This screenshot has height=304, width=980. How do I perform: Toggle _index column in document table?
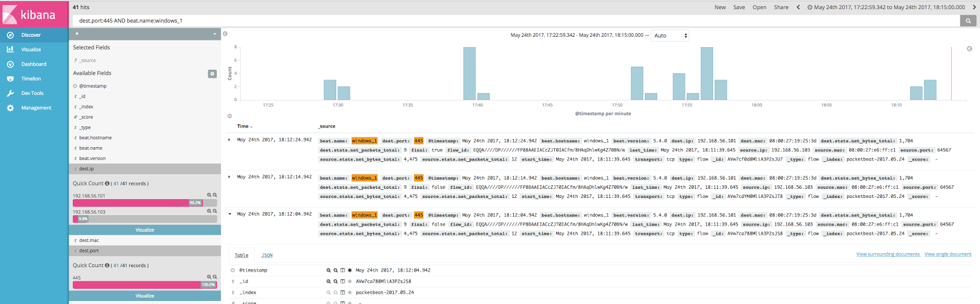[342, 292]
